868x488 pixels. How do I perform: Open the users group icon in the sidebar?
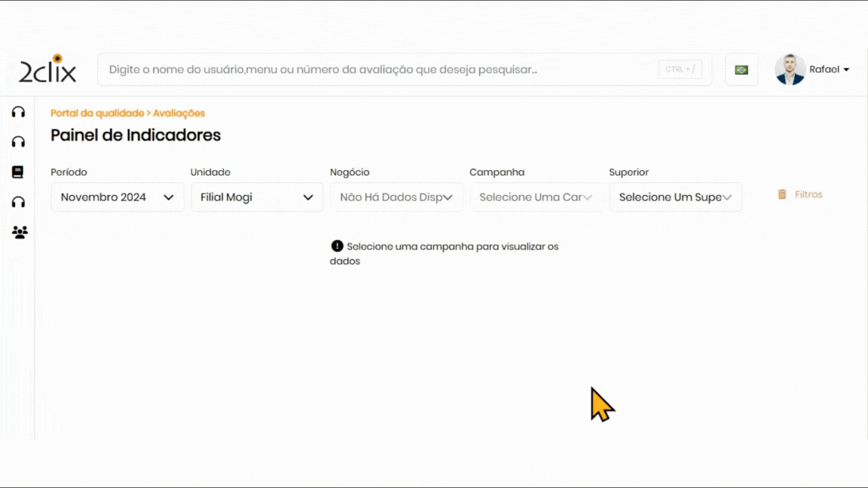point(20,233)
